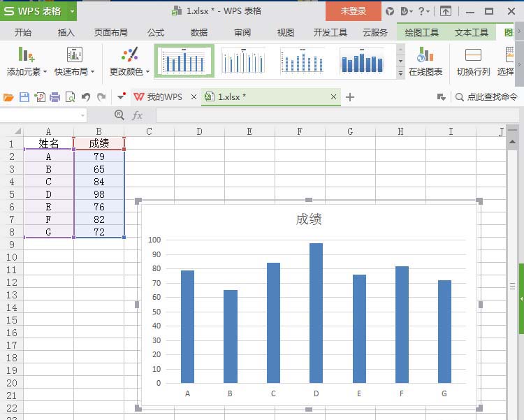Expand the chart styles gallery
The image size is (524, 420).
(400, 73)
